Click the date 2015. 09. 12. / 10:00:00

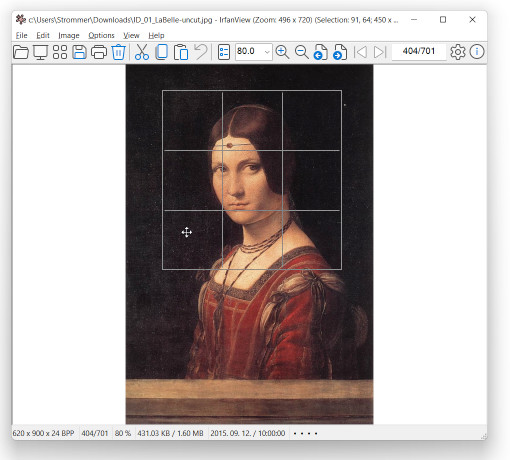(x=248, y=433)
